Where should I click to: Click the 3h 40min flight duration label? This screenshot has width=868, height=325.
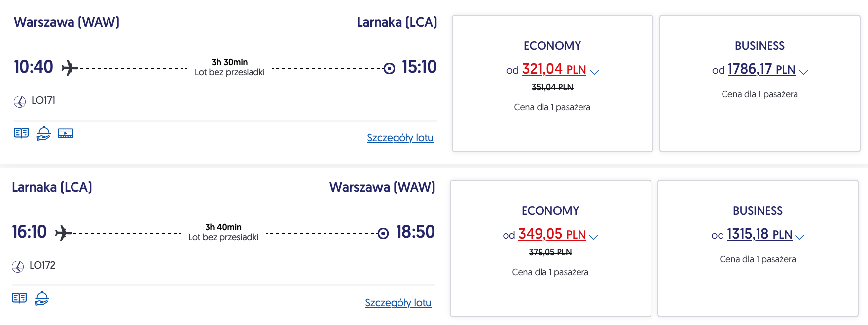pos(223,227)
